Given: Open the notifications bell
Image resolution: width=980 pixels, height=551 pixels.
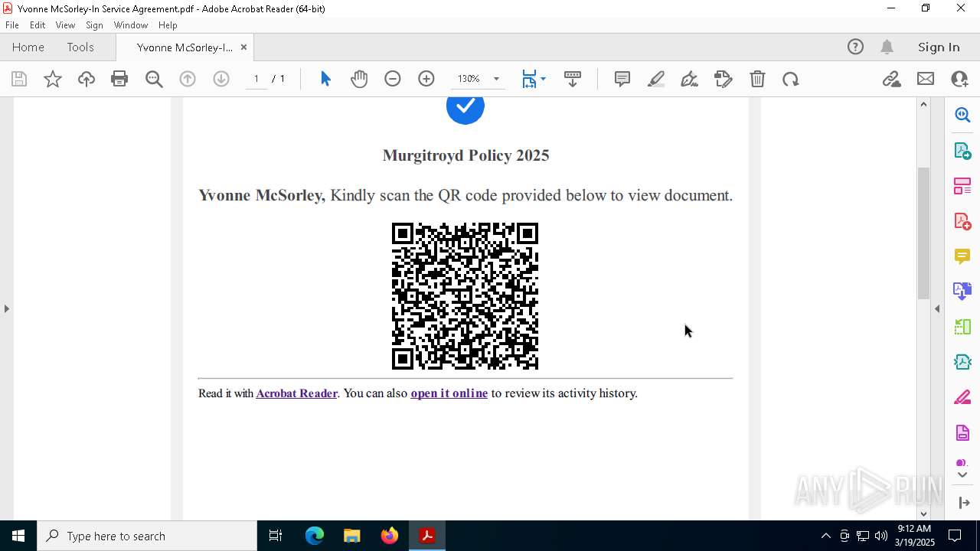Looking at the screenshot, I should pyautogui.click(x=887, y=47).
